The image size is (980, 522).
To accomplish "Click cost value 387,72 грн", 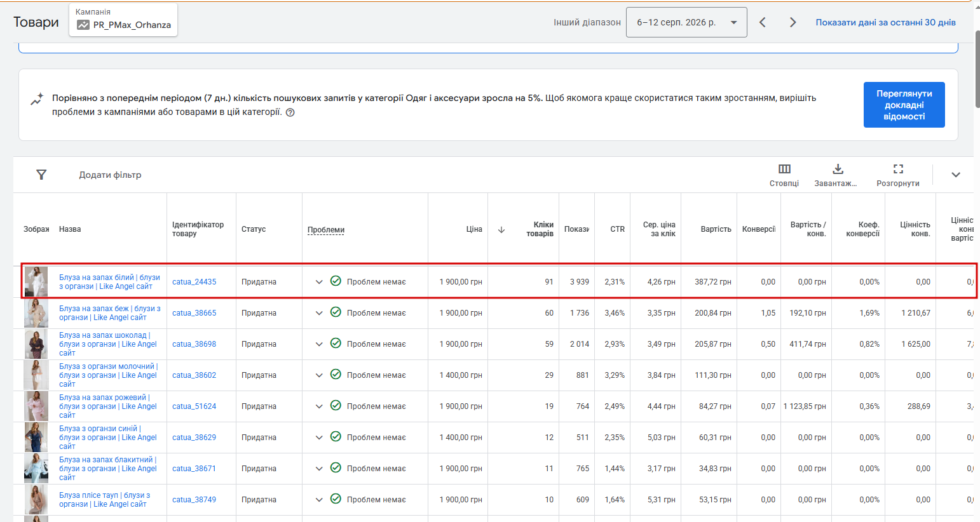I will click(x=713, y=282).
